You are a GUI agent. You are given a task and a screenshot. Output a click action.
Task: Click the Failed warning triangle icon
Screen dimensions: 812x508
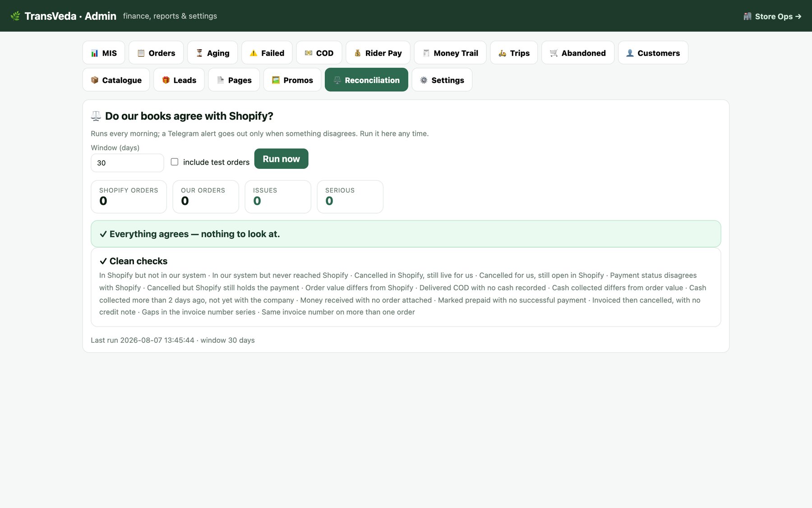(x=254, y=53)
